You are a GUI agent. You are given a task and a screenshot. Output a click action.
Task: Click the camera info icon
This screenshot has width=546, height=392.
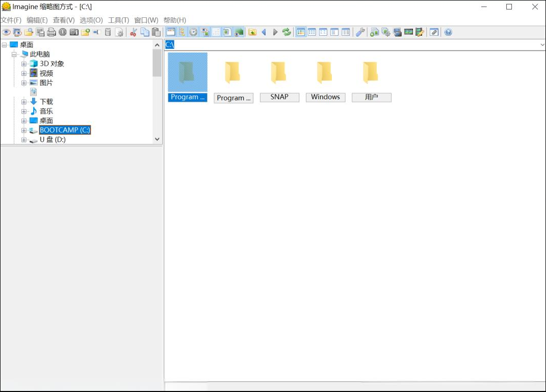pyautogui.click(x=74, y=33)
